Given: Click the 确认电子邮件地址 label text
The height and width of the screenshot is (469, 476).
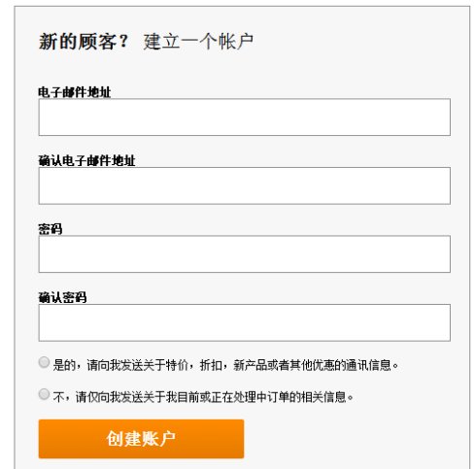Looking at the screenshot, I should coord(86,161).
